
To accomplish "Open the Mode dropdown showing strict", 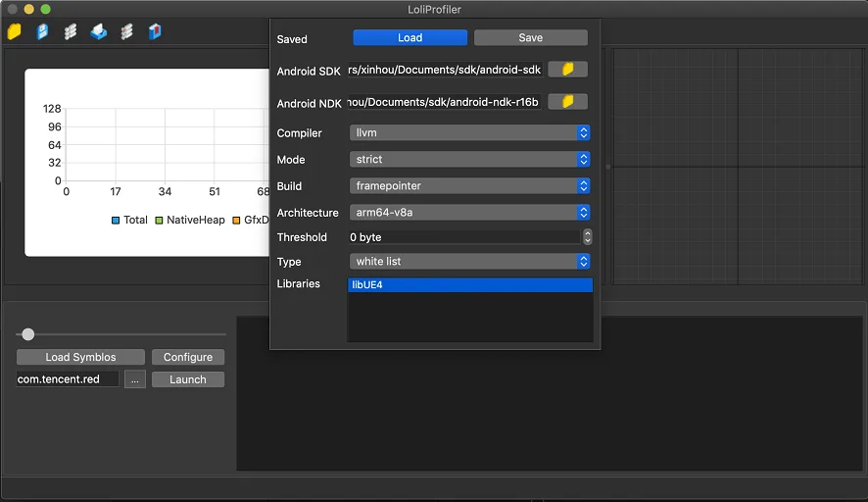I will (469, 159).
